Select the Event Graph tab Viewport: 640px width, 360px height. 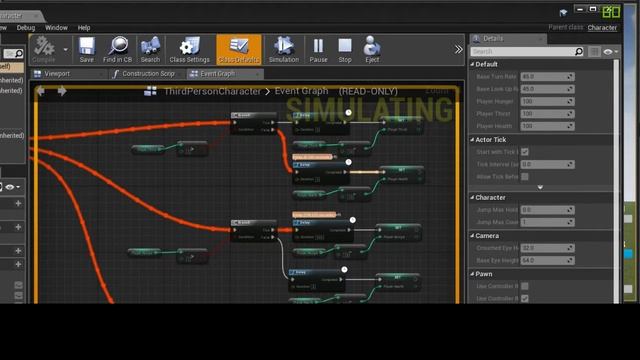[x=225, y=74]
